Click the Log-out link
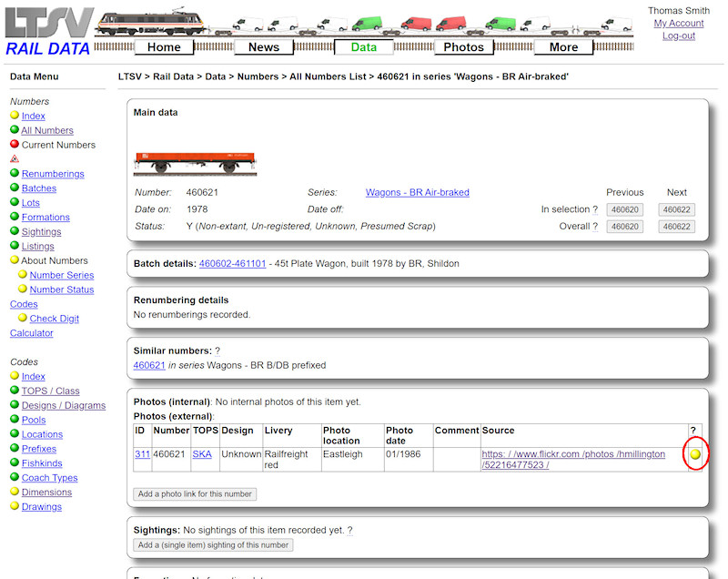This screenshot has width=728, height=579. click(678, 36)
